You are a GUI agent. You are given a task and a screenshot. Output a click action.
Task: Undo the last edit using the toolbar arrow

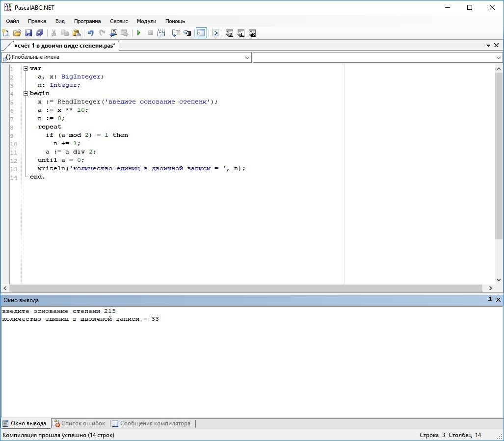90,33
